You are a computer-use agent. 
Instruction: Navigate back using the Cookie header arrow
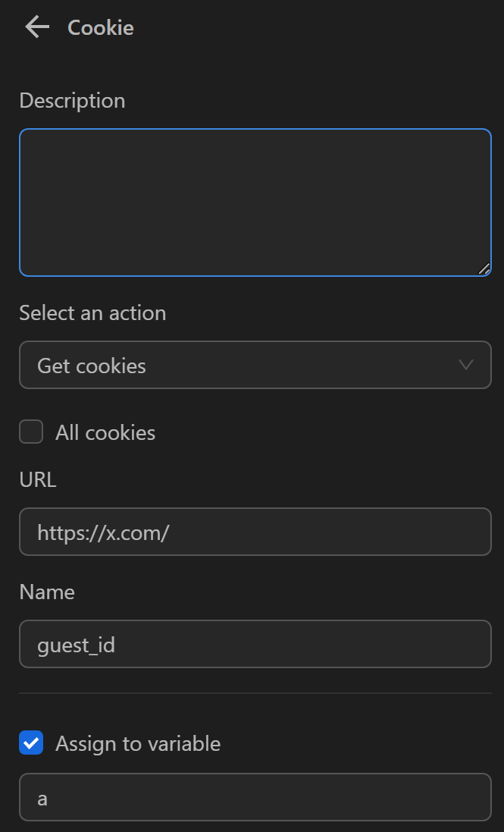tap(36, 27)
